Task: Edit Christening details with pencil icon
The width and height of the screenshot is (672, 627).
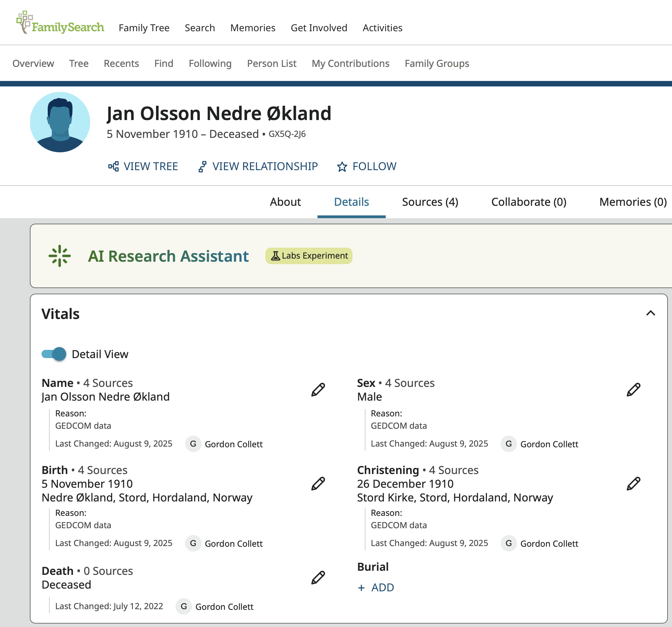Action: [633, 484]
